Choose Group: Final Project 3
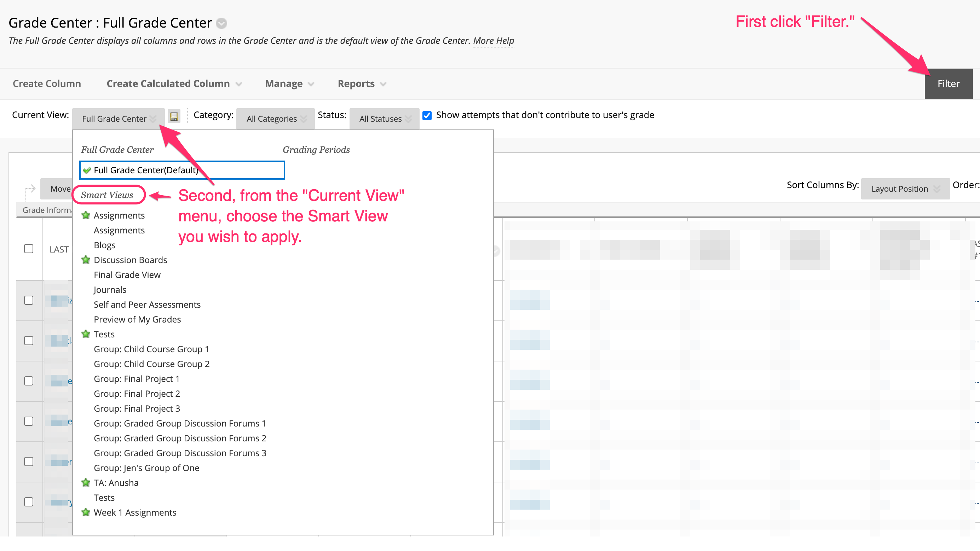Image resolution: width=980 pixels, height=551 pixels. 137,408
